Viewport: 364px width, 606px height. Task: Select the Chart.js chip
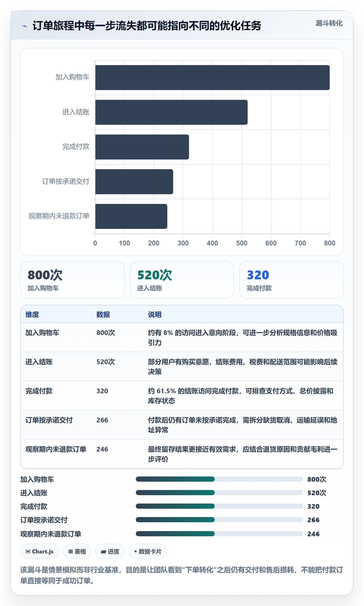pyautogui.click(x=40, y=551)
